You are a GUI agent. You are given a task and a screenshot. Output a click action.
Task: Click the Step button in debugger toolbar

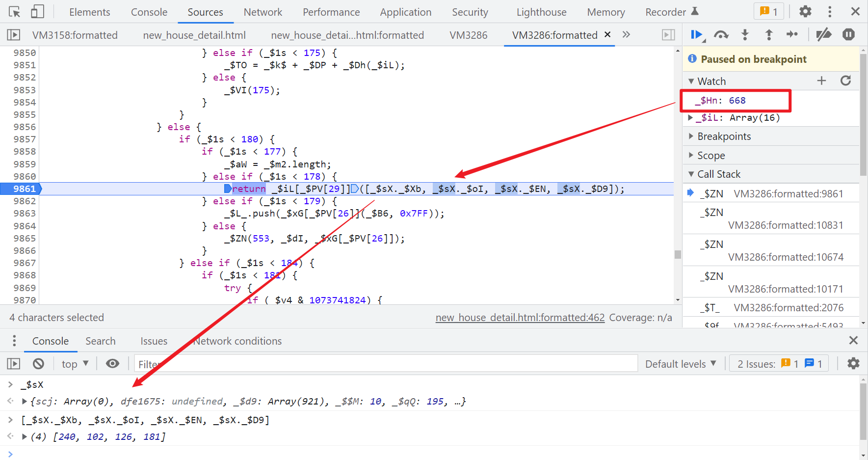coord(792,34)
